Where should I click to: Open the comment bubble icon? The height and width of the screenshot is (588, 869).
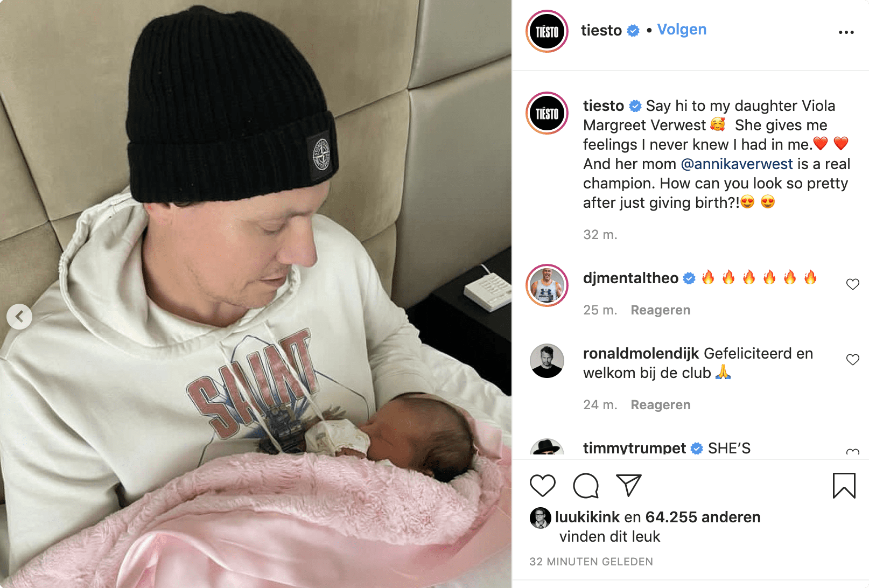pos(586,486)
